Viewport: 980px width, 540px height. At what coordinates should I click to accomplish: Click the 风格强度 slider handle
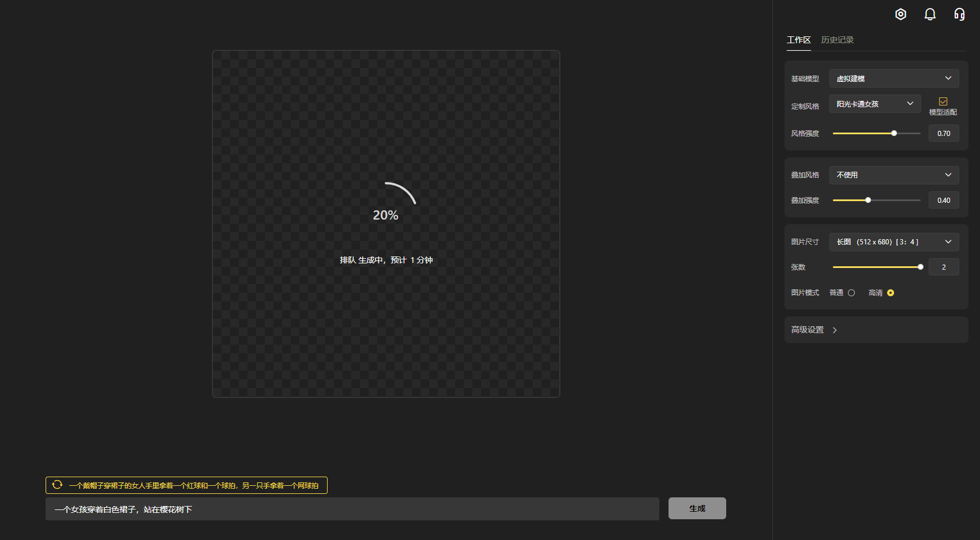[x=894, y=133]
